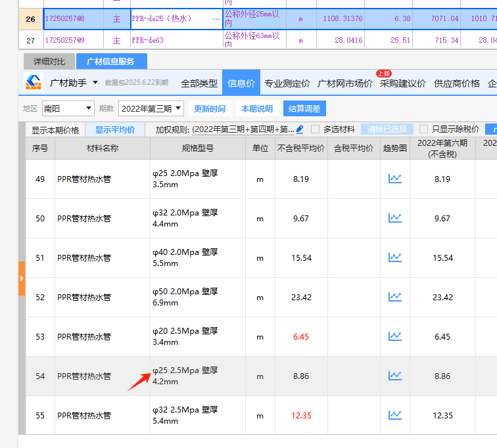This screenshot has width=497, height=448.
Task: Select row 26 number header
Action: (31, 19)
